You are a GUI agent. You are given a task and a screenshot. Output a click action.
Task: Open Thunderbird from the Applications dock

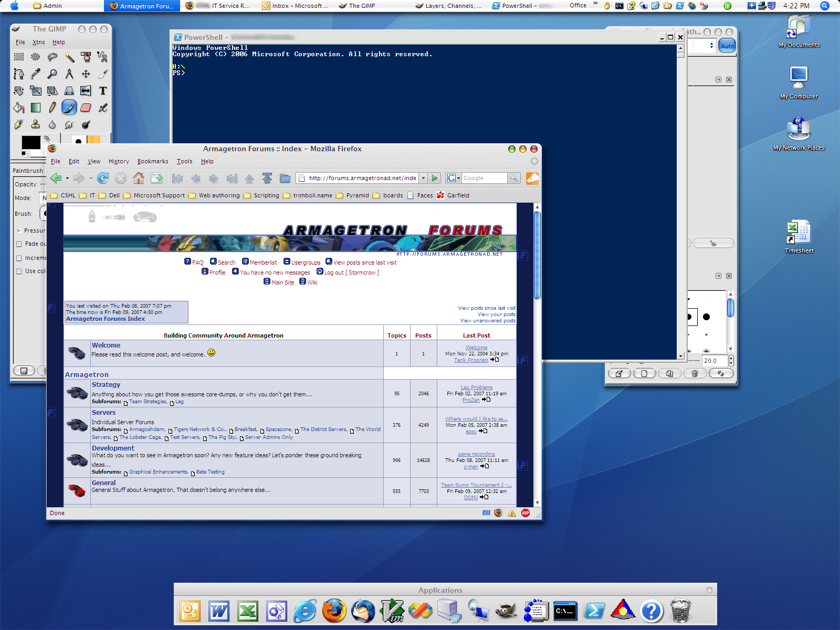click(x=363, y=611)
